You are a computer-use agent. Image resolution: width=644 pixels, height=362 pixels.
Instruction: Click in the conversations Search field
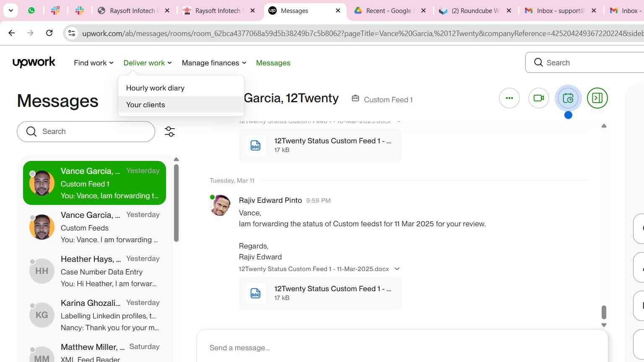[x=86, y=132]
